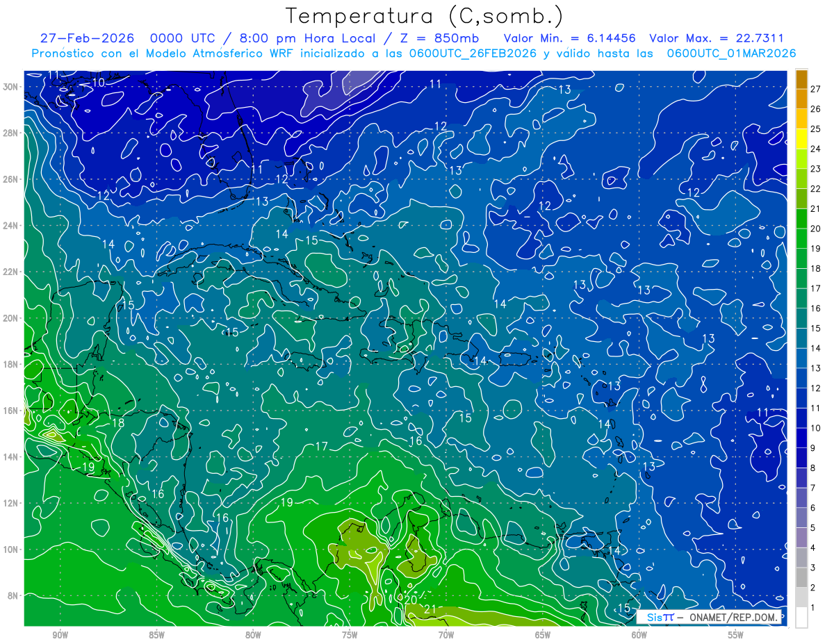Click the '60W' longitude axis label
Image resolution: width=834 pixels, height=644 pixels.
pos(639,635)
